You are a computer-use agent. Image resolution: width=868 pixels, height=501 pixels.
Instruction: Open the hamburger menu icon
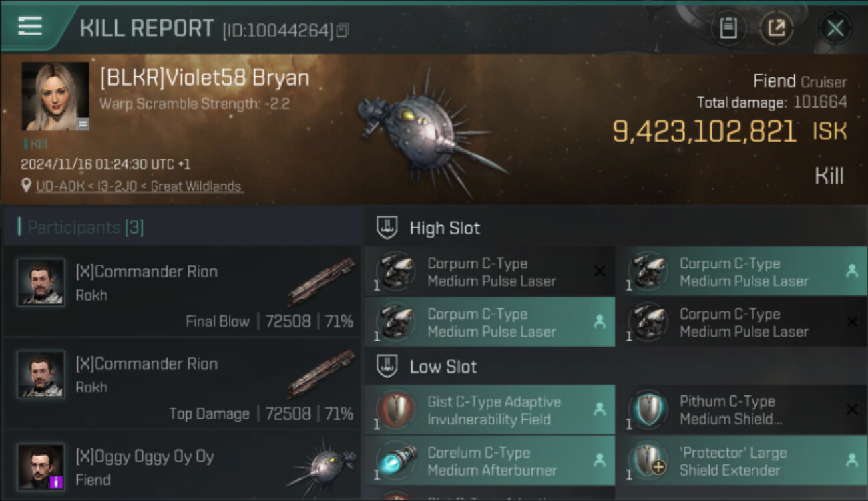point(29,26)
